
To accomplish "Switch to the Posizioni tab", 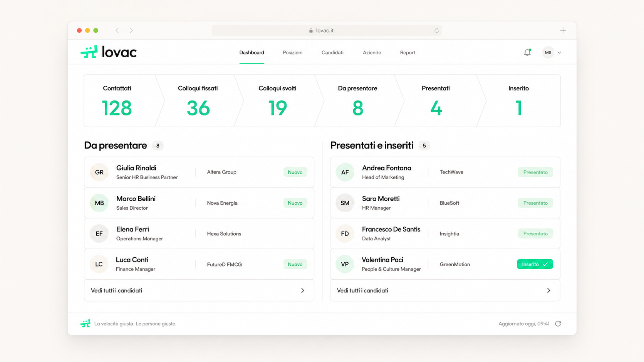I will pos(292,53).
